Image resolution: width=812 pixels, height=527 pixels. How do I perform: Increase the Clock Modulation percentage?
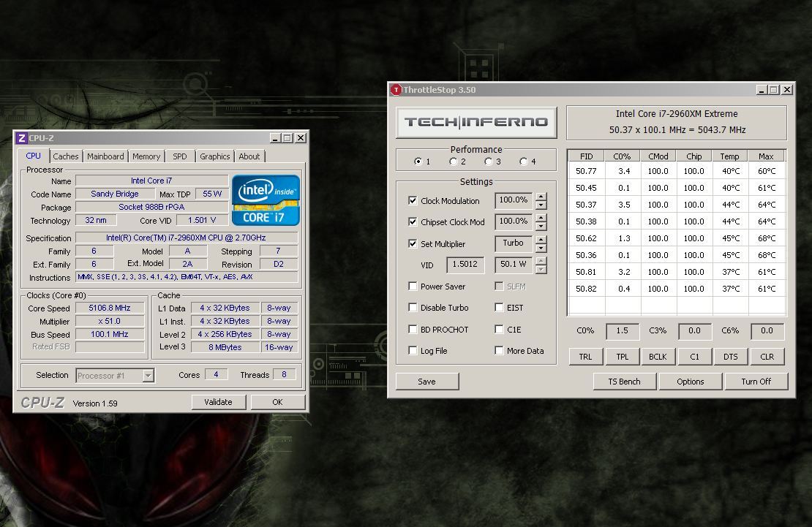(541, 197)
